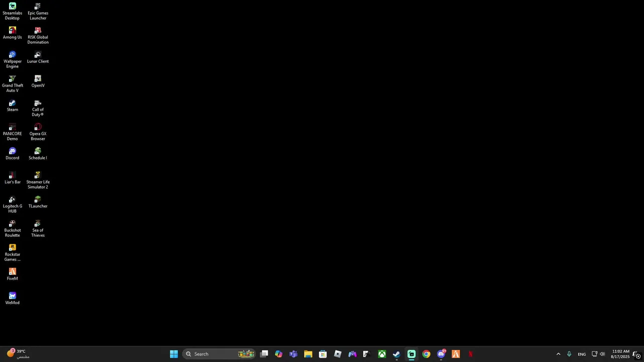Select the WeMod desktop icon

(12, 299)
